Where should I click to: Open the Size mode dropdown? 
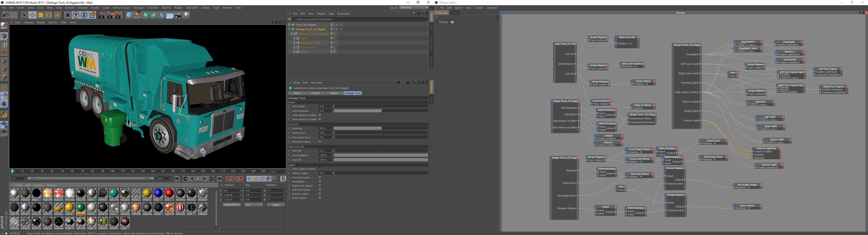[x=253, y=205]
